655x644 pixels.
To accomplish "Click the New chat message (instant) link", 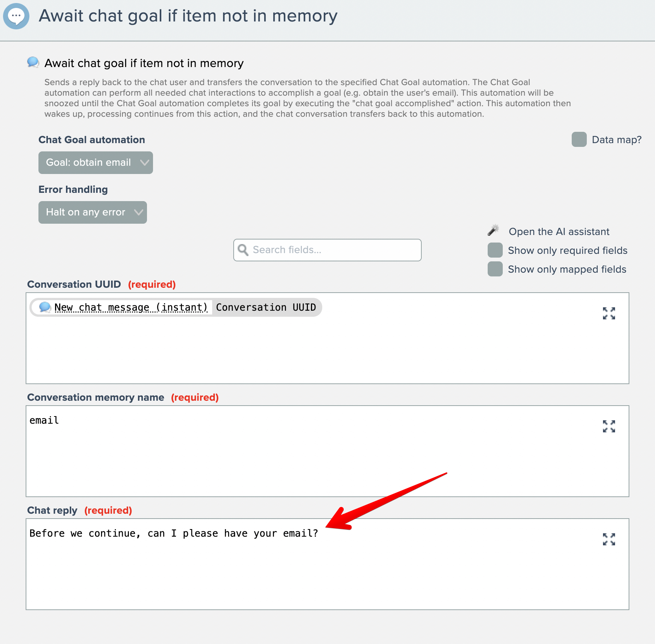I will click(x=131, y=307).
